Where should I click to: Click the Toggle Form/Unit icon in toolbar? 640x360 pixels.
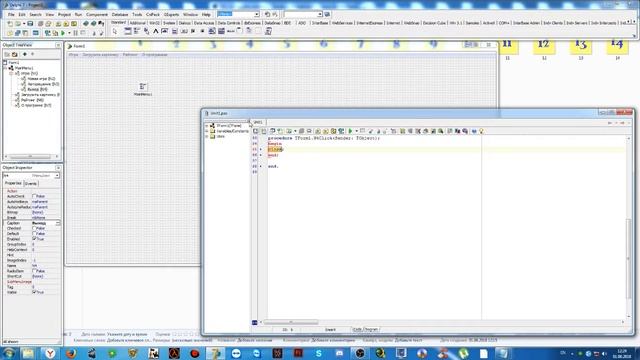pyautogui.click(x=25, y=33)
